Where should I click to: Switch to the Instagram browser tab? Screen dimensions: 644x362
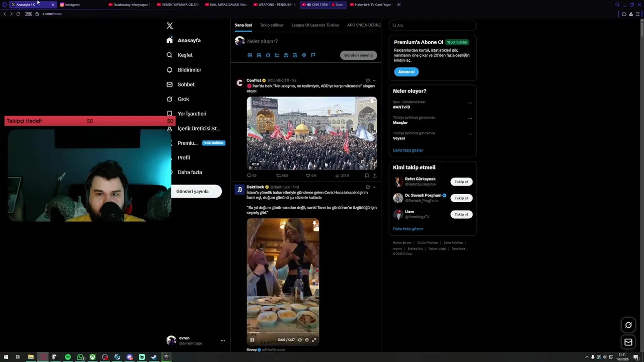click(x=80, y=5)
